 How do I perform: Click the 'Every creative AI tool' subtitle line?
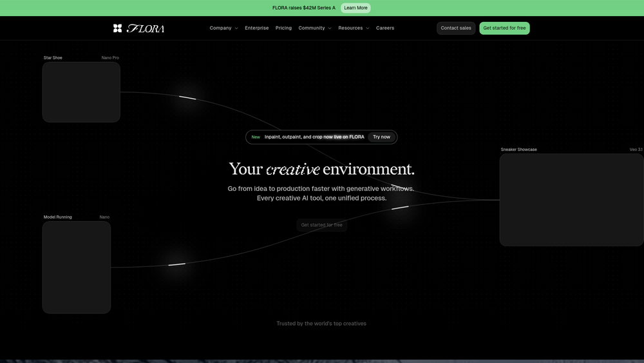(x=321, y=198)
